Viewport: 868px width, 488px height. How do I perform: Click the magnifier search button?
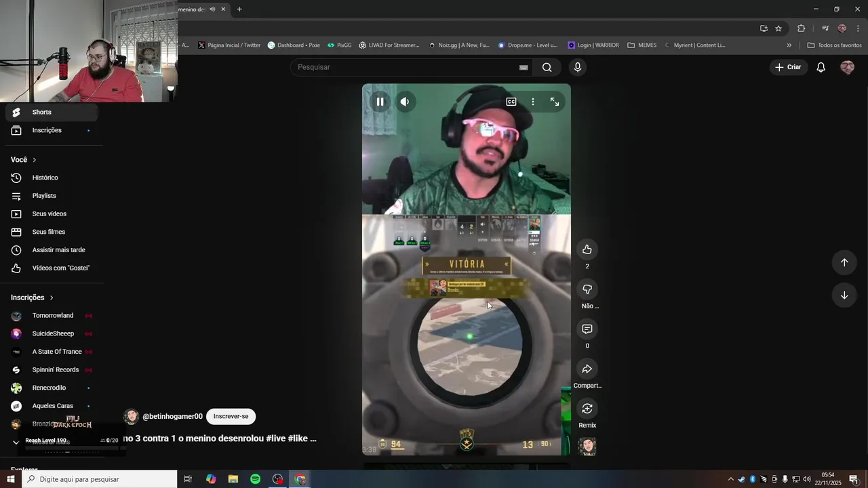click(x=547, y=67)
